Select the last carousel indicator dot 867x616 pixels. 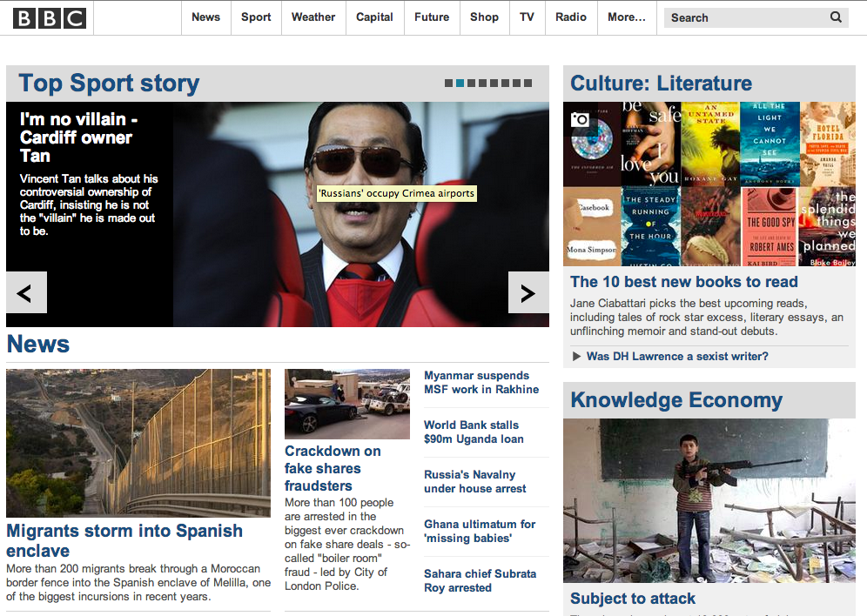click(528, 83)
